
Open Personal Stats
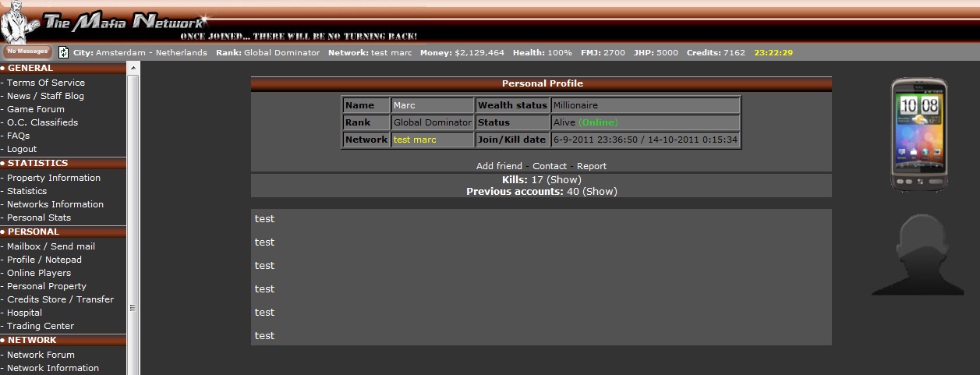(39, 218)
